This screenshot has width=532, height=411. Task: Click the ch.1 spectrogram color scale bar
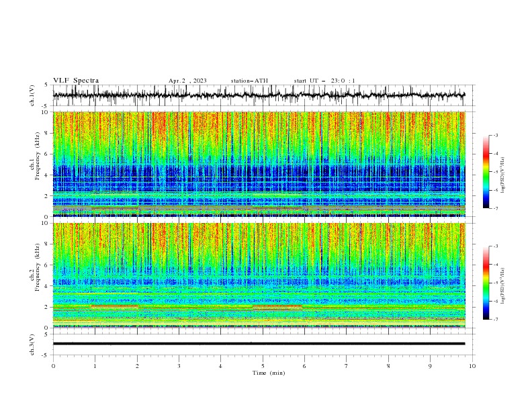point(486,172)
